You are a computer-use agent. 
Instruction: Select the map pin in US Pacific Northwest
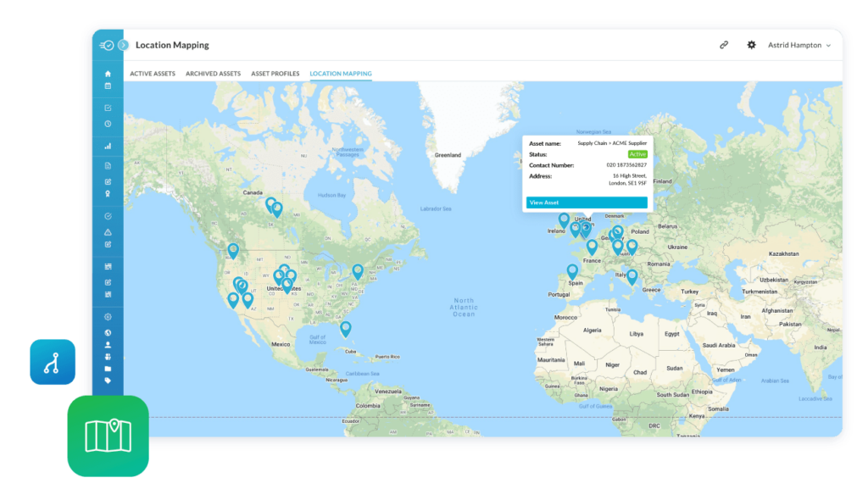point(234,251)
